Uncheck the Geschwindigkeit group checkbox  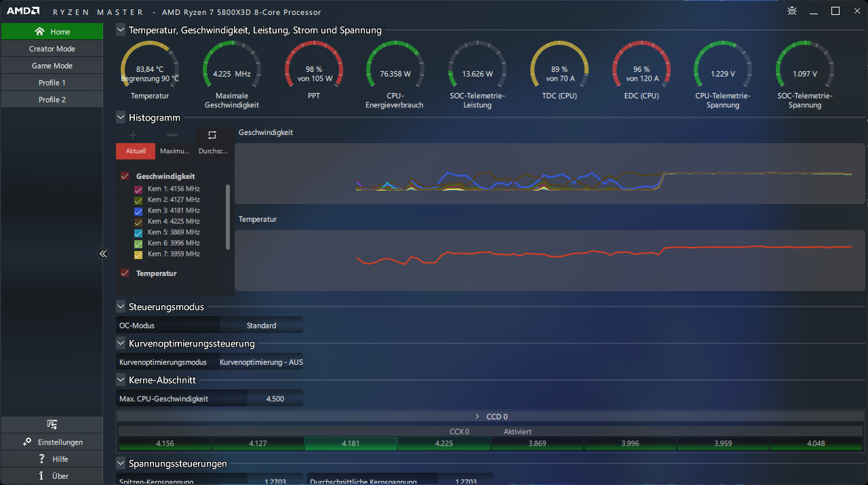coord(125,176)
